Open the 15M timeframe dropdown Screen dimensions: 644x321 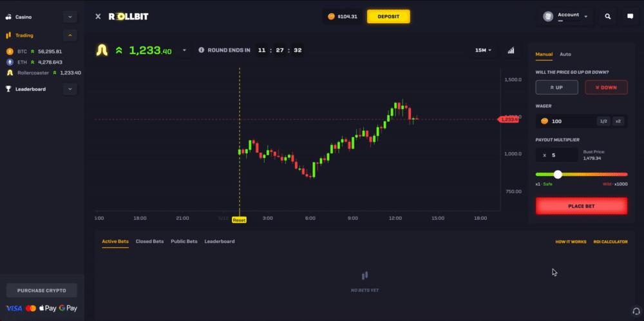[484, 50]
